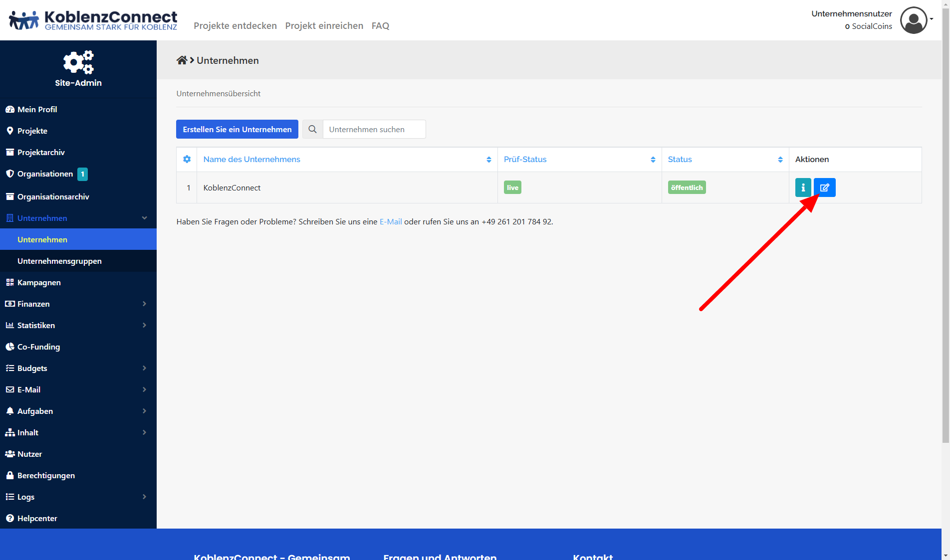The width and height of the screenshot is (950, 560).
Task: Open the user avatar profile icon
Action: pos(913,20)
